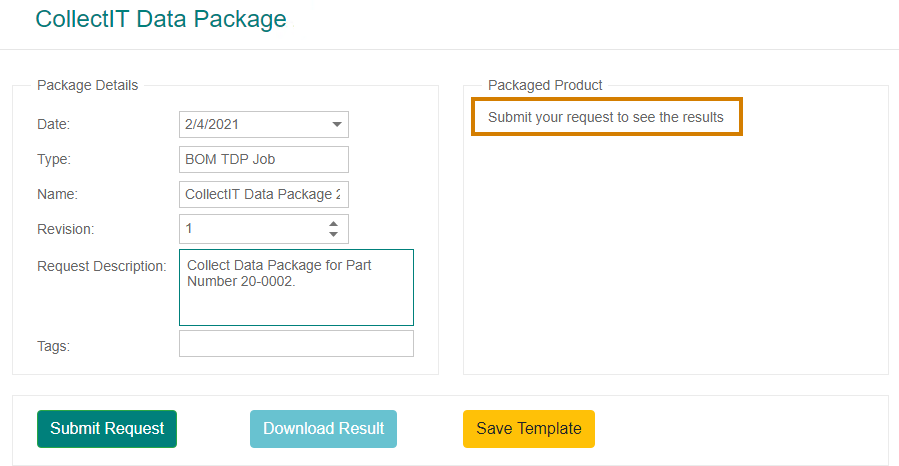Click the Download Result button
The image size is (899, 466).
323,429
